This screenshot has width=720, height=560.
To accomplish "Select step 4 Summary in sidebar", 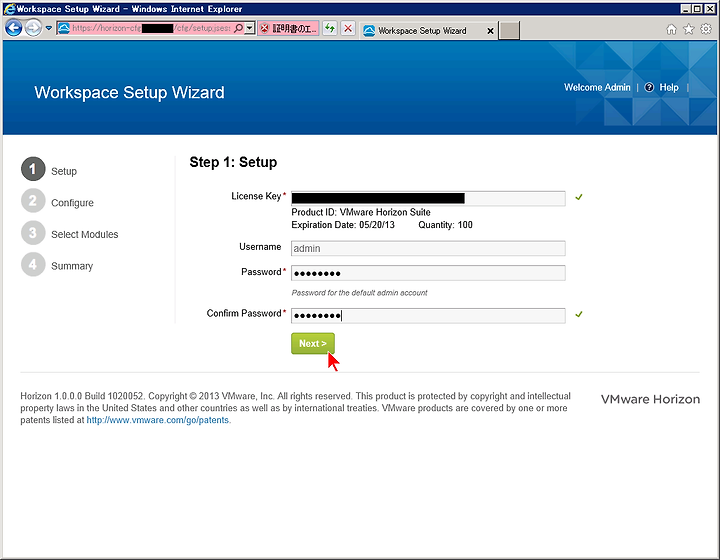I will click(57, 265).
